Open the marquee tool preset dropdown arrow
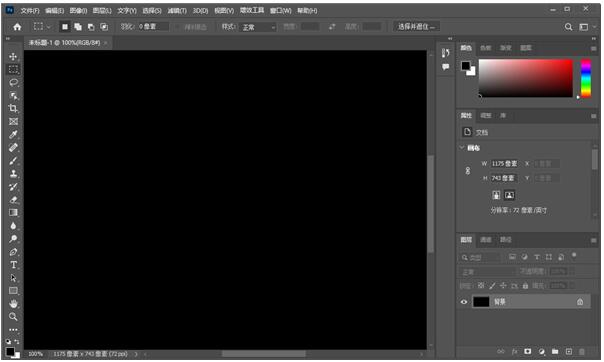604x362 pixels. 48,27
